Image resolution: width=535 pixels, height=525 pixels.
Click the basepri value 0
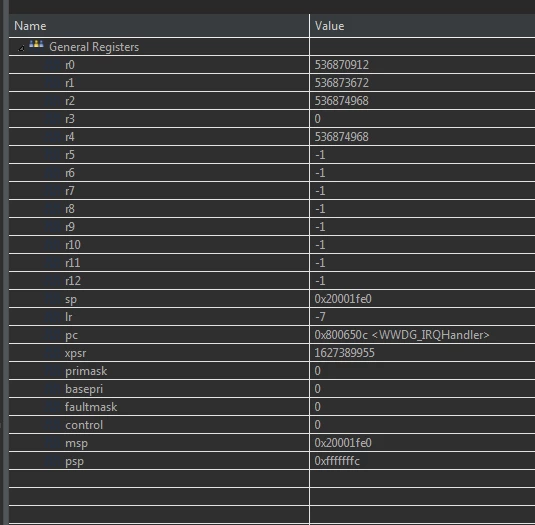pos(318,389)
